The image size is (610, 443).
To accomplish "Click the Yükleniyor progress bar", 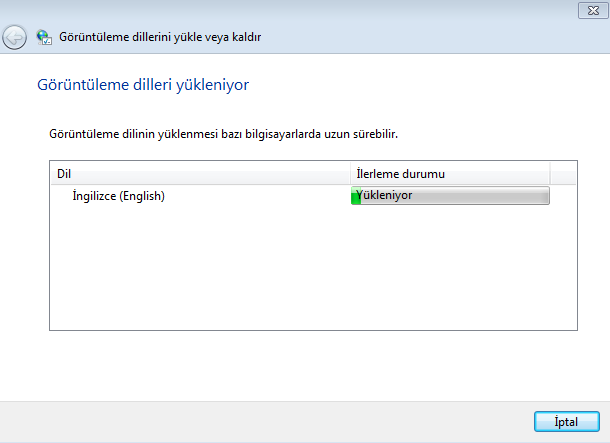I will [x=450, y=196].
